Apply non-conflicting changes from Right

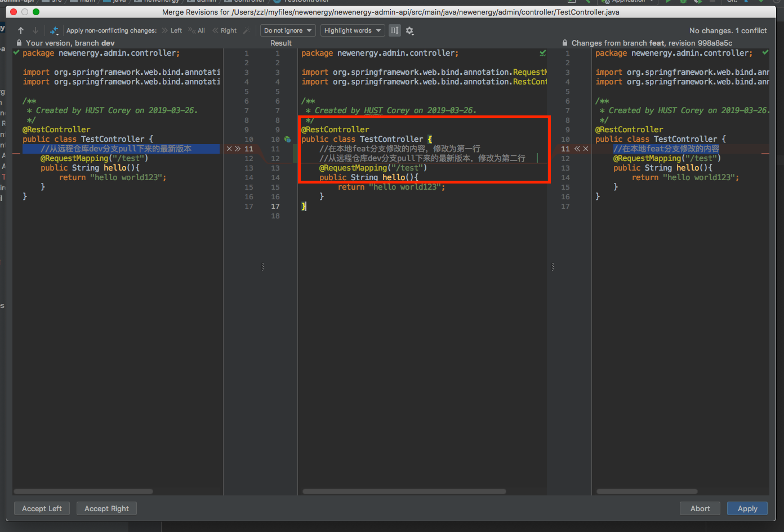point(225,30)
